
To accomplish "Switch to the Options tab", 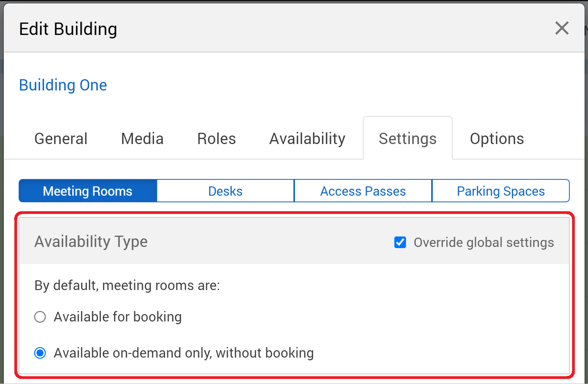I will coord(497,139).
